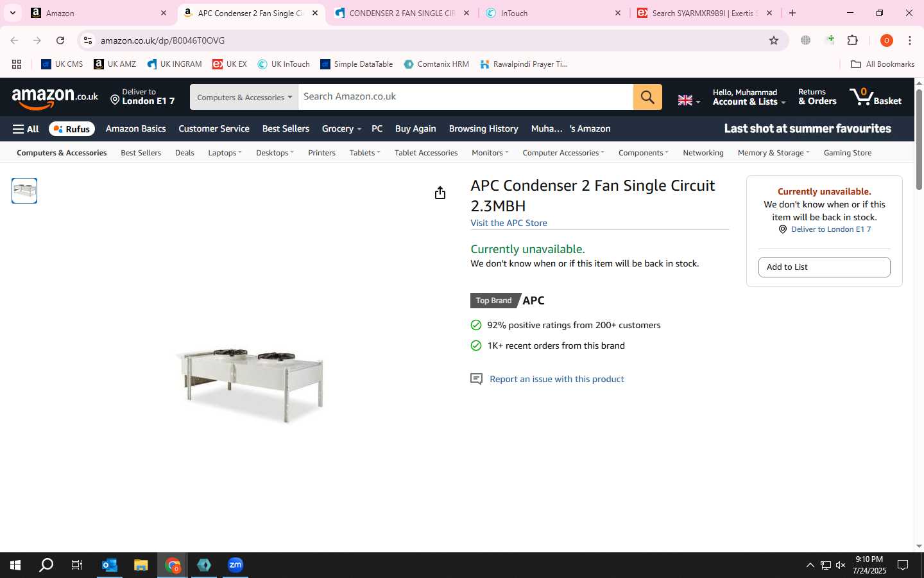Visit the APC Store link

click(509, 223)
